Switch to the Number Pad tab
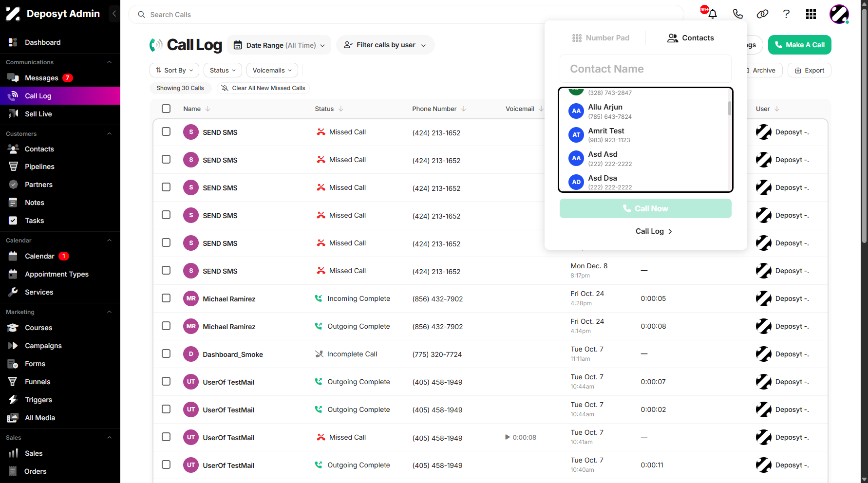This screenshot has width=868, height=483. (x=601, y=38)
